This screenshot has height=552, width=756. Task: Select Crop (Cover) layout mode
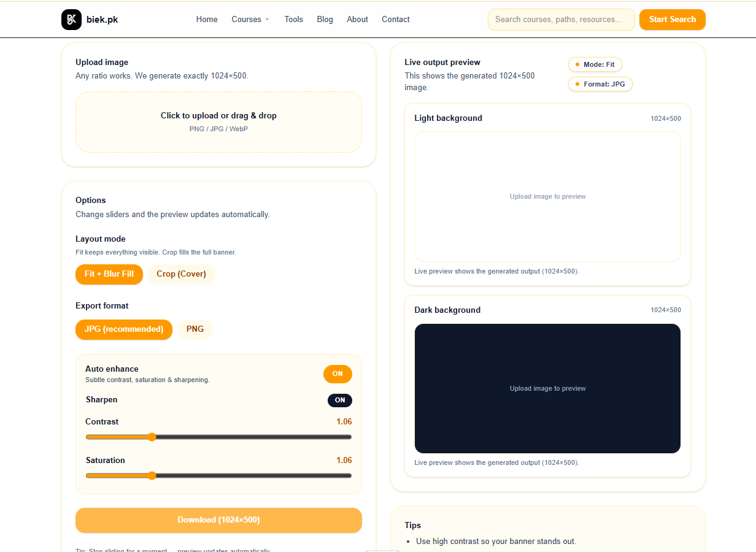[181, 274]
